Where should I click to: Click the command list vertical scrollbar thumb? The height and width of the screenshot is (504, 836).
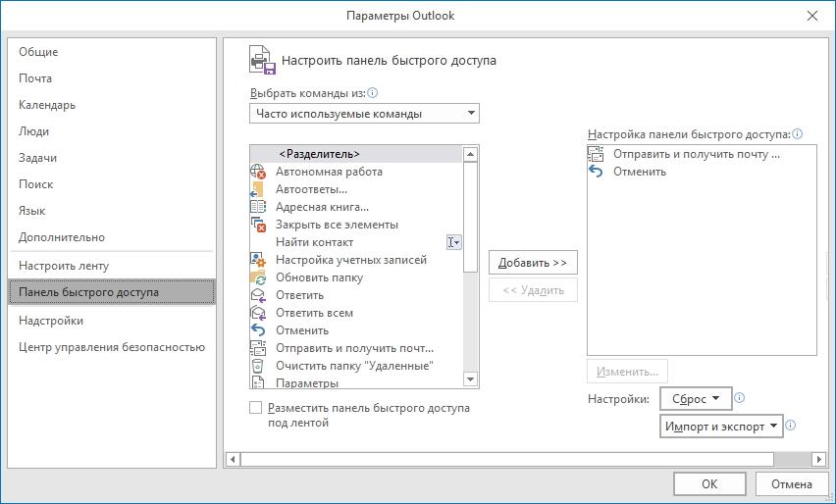tap(470, 218)
